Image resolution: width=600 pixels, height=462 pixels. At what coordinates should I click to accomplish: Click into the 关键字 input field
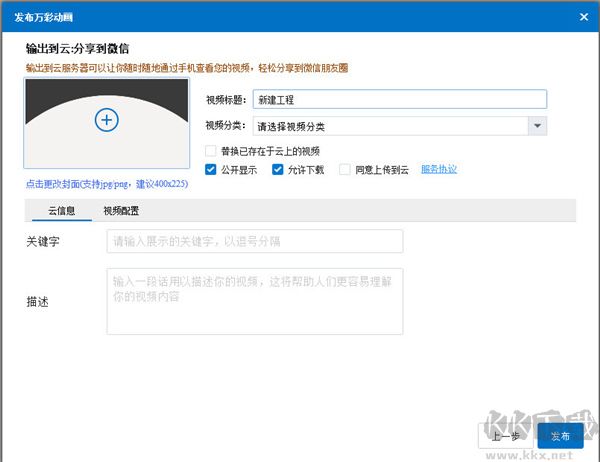tap(254, 242)
